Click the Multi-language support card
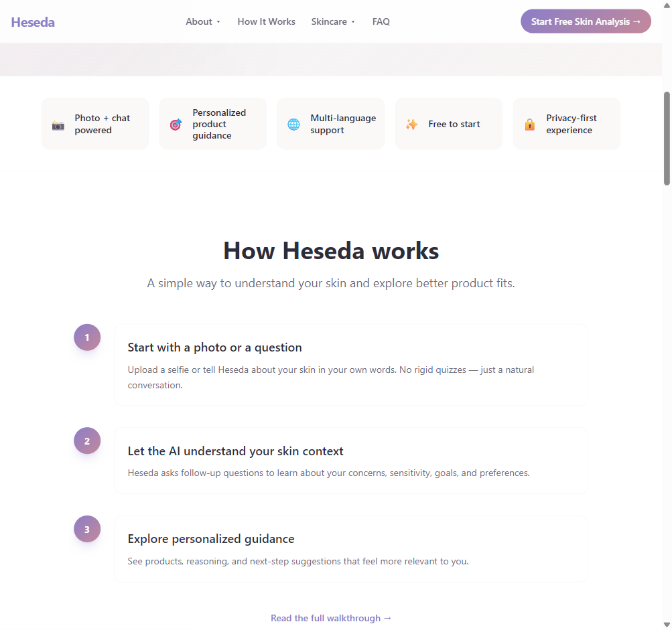Image resolution: width=672 pixels, height=630 pixels. 330,124
